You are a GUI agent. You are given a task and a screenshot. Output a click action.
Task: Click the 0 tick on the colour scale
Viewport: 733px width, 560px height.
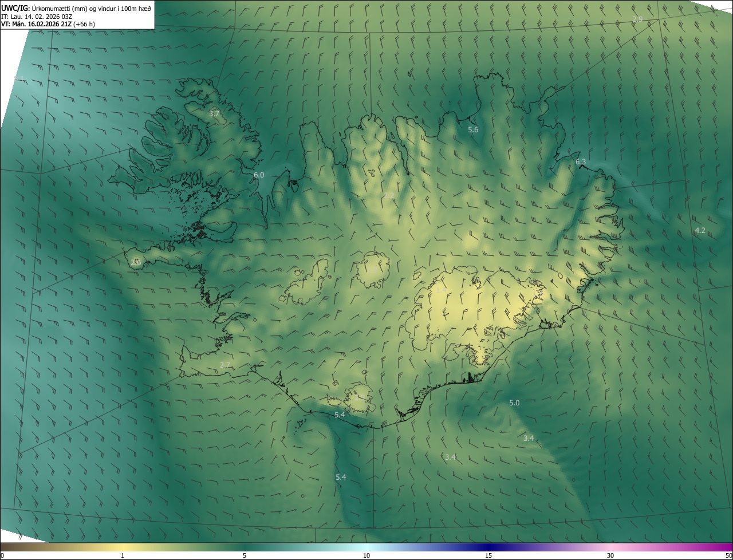[x=2, y=555]
